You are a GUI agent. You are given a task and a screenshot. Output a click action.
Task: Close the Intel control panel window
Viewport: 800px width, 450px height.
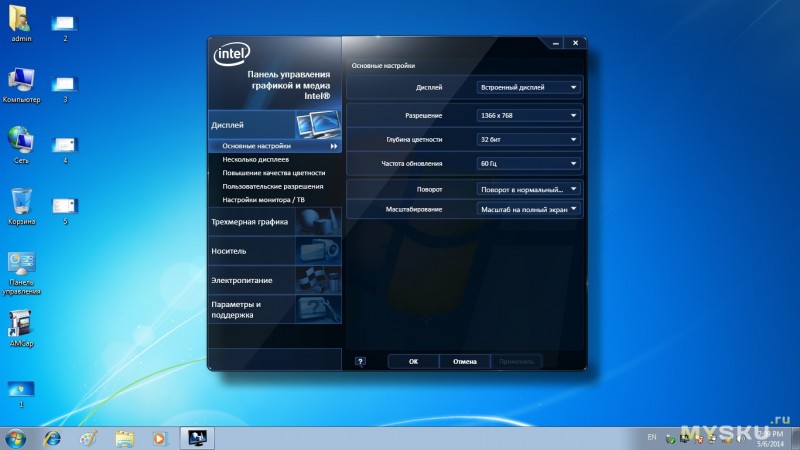coord(575,43)
